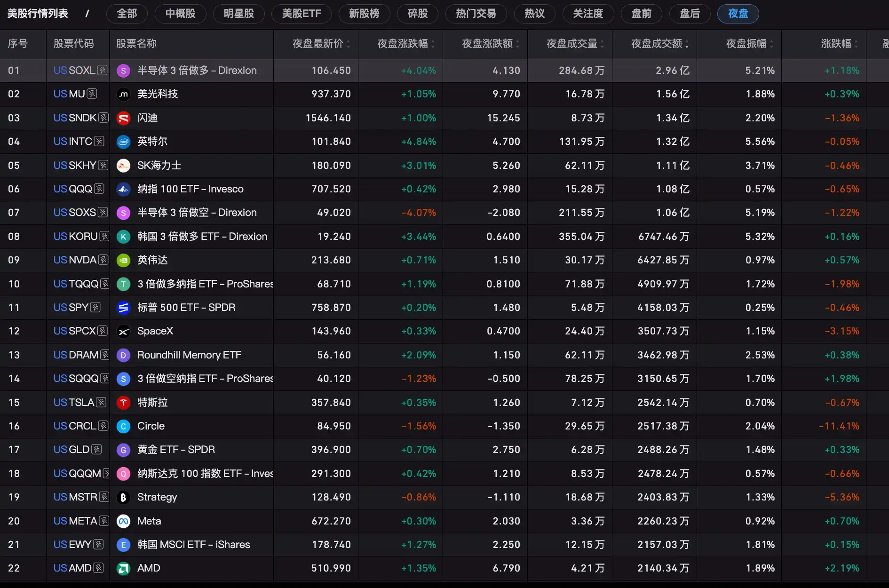Click the stock name Roundhill Memory ETF
The image size is (889, 588).
tap(189, 355)
